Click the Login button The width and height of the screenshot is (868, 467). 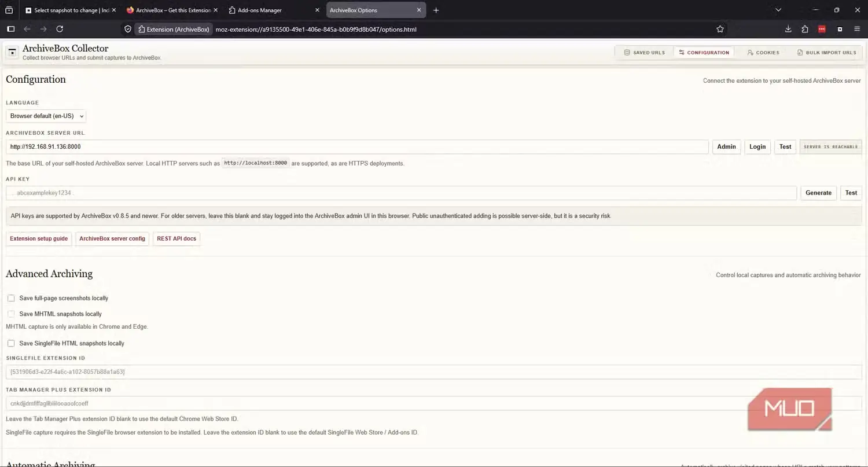coord(757,146)
